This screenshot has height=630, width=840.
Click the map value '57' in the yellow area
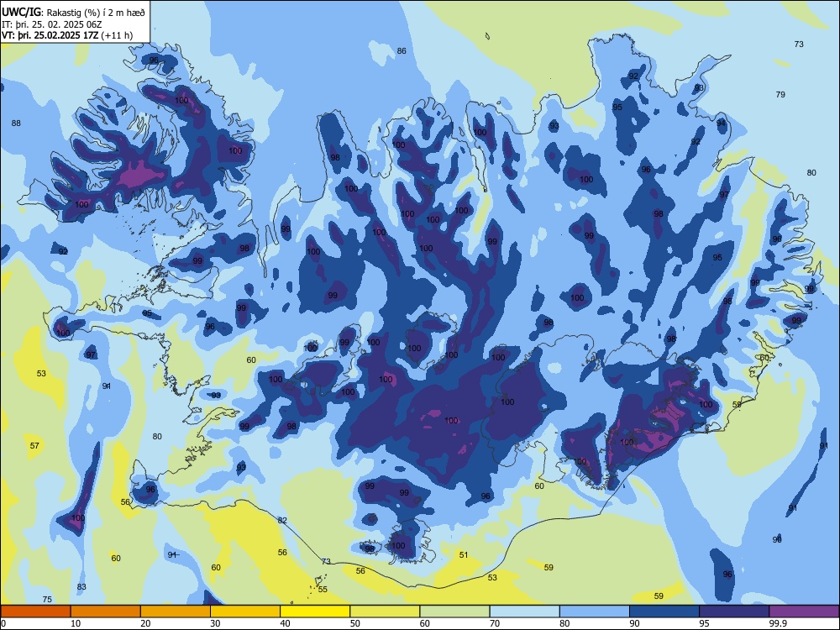(34, 446)
